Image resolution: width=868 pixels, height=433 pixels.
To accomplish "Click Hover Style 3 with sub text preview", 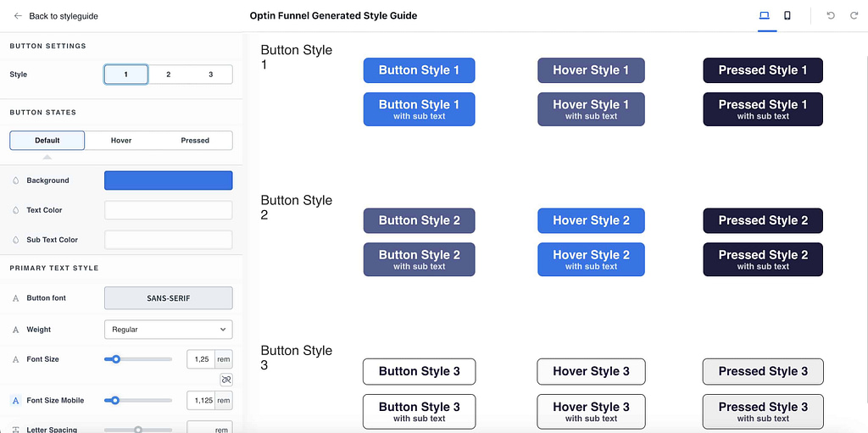I will (x=591, y=412).
